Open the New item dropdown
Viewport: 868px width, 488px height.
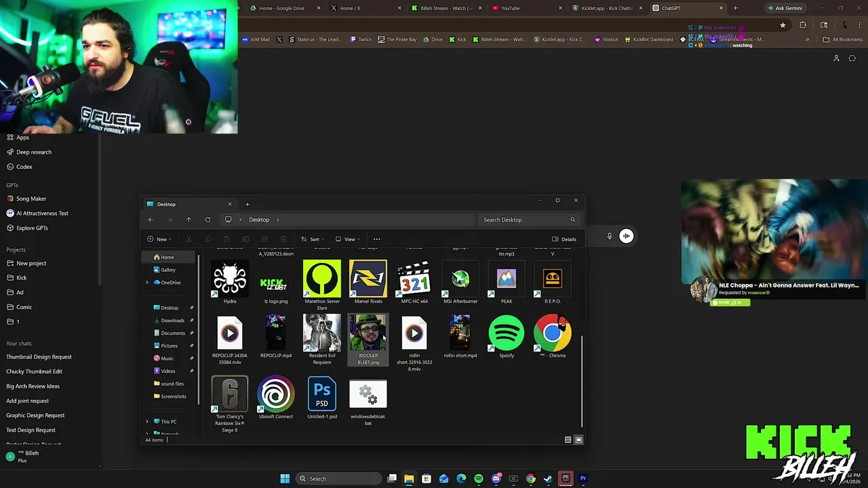click(x=159, y=239)
